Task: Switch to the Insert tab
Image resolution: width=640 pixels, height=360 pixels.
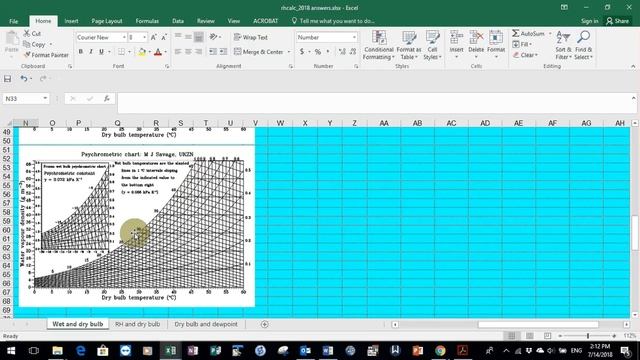Action: pyautogui.click(x=71, y=21)
